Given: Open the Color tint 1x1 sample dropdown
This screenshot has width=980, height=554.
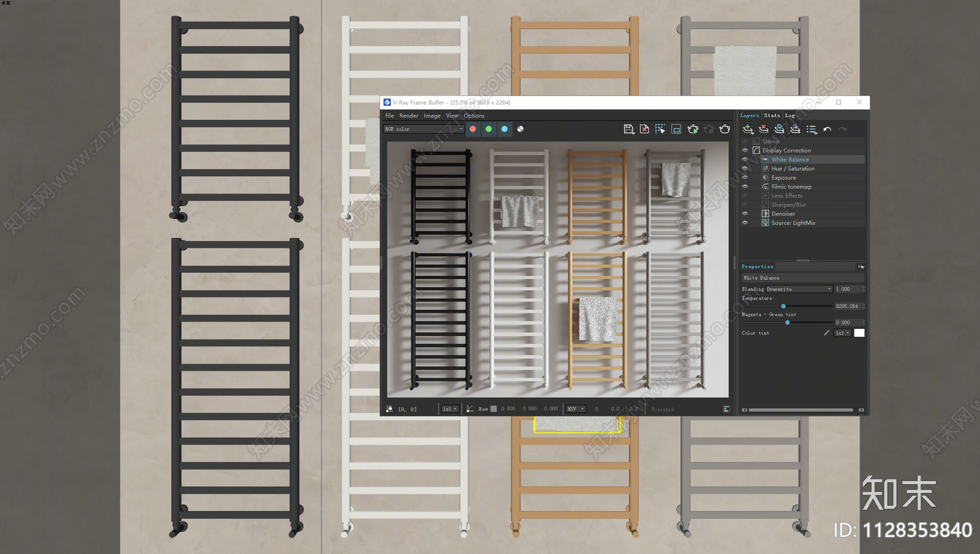Looking at the screenshot, I should (843, 333).
